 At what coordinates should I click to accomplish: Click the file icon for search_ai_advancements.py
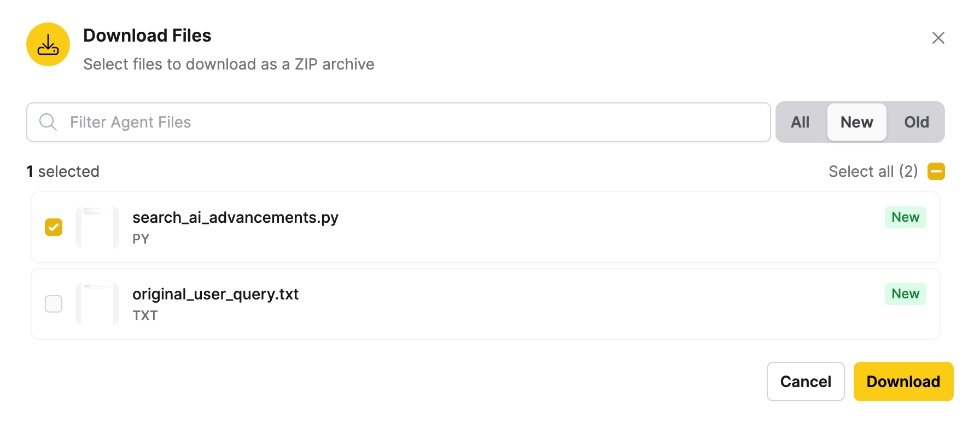(x=97, y=227)
